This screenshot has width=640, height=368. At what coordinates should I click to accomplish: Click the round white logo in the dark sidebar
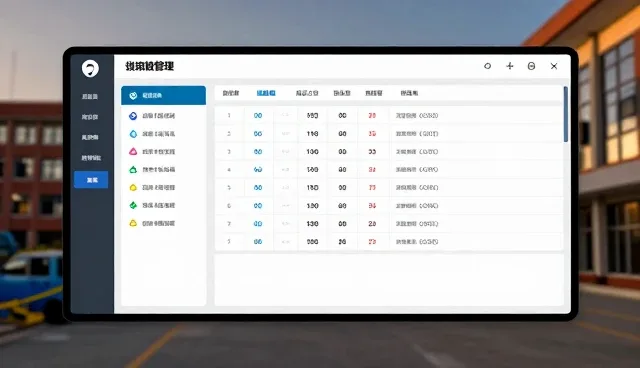(x=90, y=68)
